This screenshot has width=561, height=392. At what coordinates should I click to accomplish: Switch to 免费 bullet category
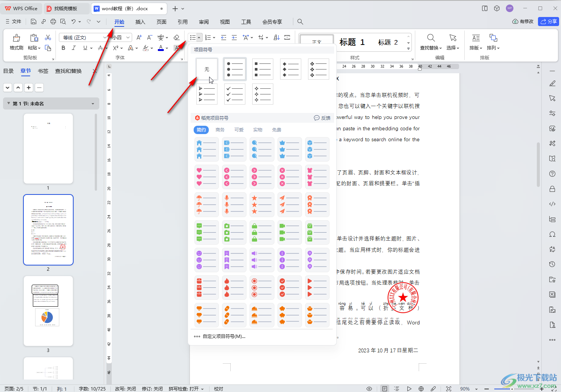[277, 130]
